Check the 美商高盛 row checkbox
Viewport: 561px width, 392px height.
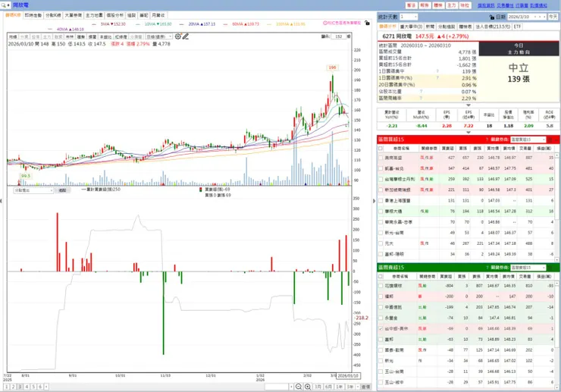click(381, 158)
